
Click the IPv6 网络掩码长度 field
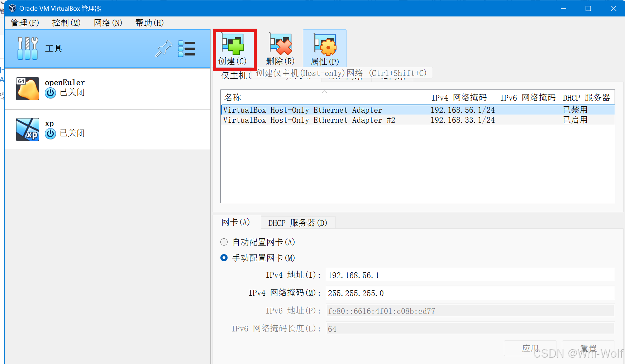(470, 329)
